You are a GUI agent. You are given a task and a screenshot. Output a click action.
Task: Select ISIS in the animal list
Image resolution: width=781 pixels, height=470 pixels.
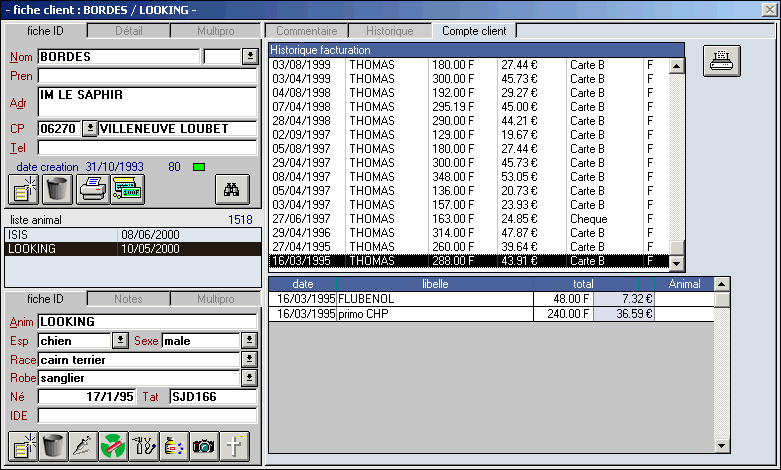point(133,235)
